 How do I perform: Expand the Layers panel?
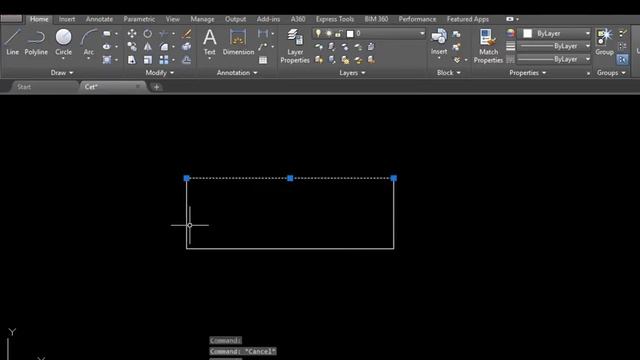(x=352, y=73)
